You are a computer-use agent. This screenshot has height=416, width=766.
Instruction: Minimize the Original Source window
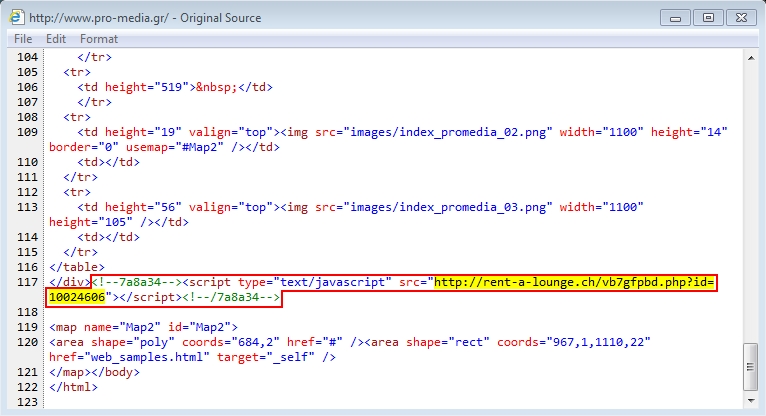click(x=675, y=18)
